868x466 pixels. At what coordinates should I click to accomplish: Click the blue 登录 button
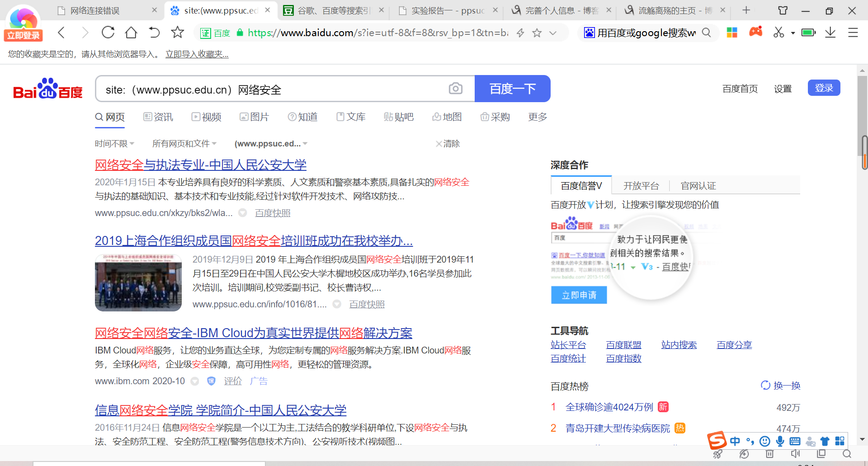[x=824, y=88]
